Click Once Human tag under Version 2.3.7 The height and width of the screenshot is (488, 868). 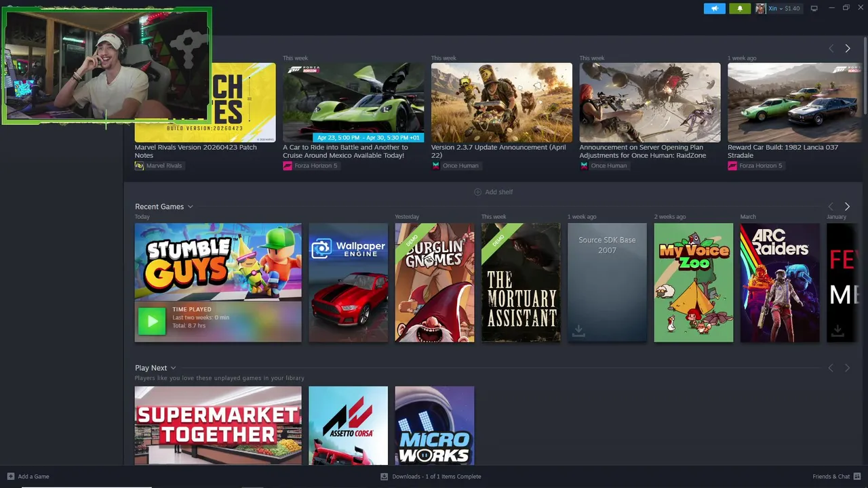tap(456, 165)
